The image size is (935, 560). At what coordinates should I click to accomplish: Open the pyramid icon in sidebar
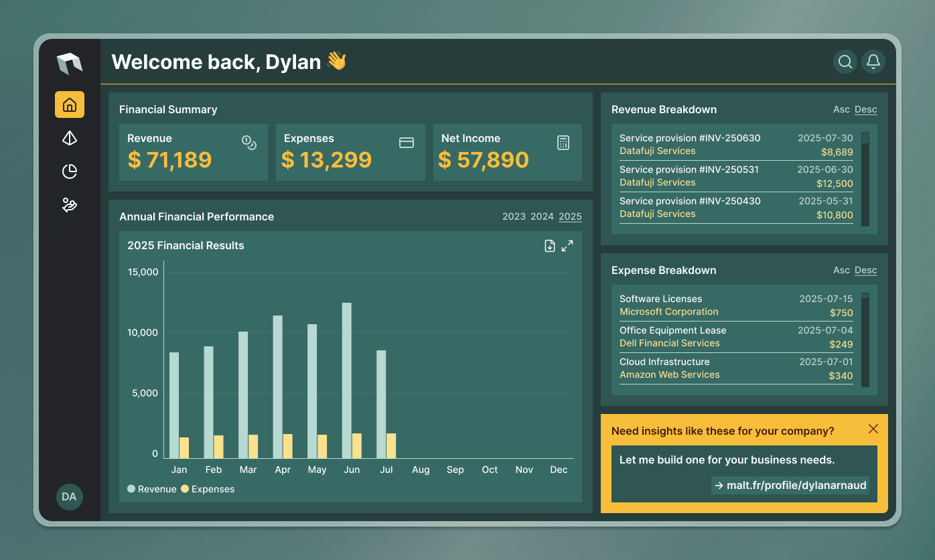pos(70,138)
